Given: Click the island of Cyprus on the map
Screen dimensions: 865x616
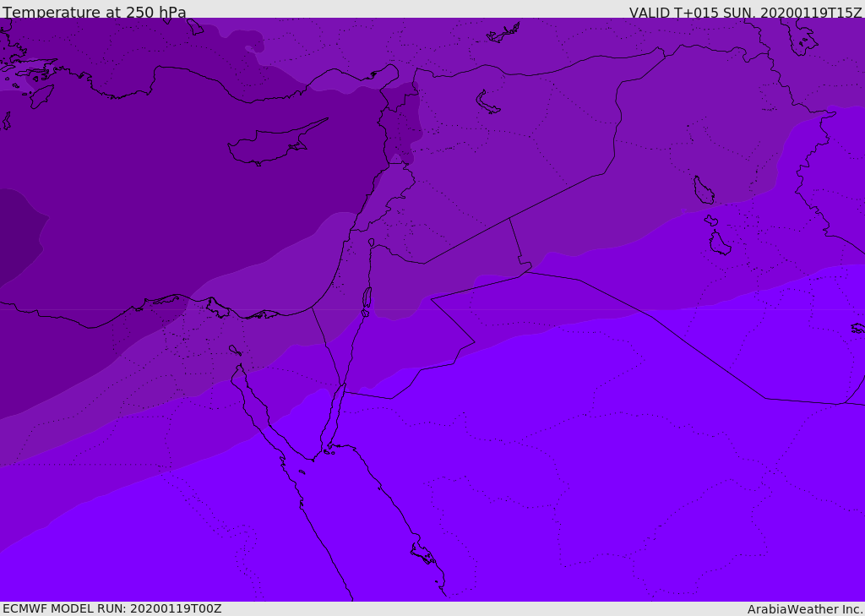Looking at the screenshot, I should coord(272,144).
